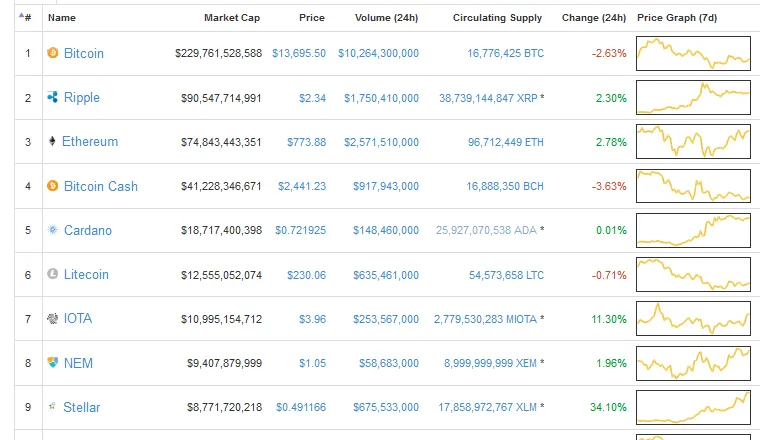This screenshot has width=762, height=440.
Task: Click the Litecoin logo icon
Action: click(x=52, y=274)
